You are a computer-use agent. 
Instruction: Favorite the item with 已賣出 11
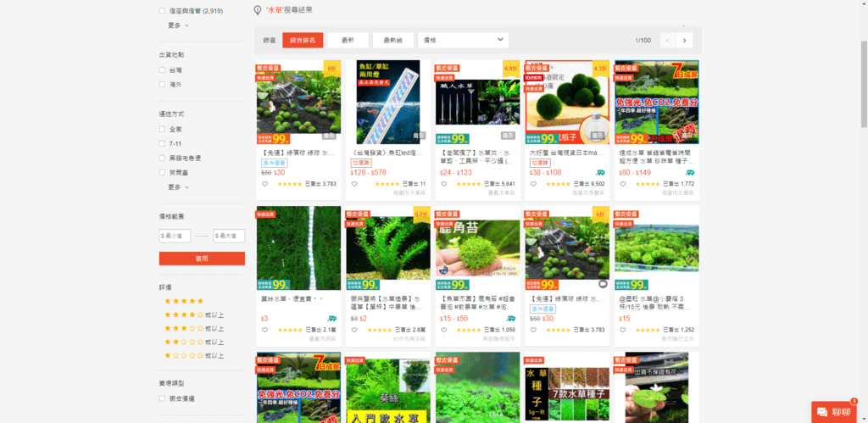[354, 184]
